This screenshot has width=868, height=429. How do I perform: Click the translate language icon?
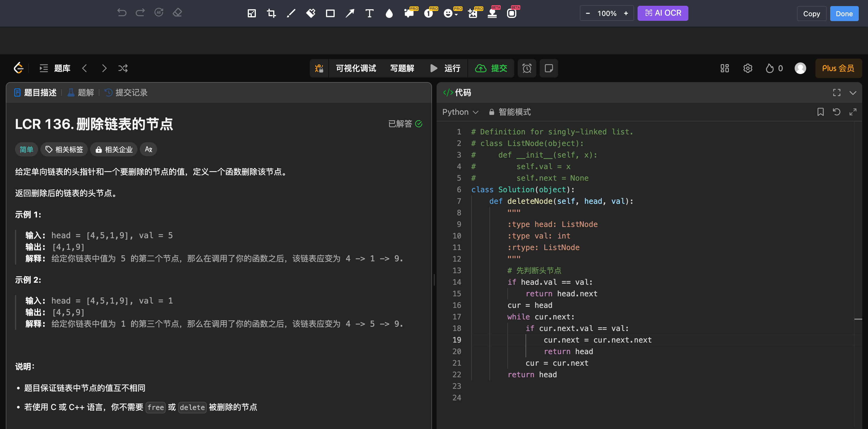[x=148, y=149]
